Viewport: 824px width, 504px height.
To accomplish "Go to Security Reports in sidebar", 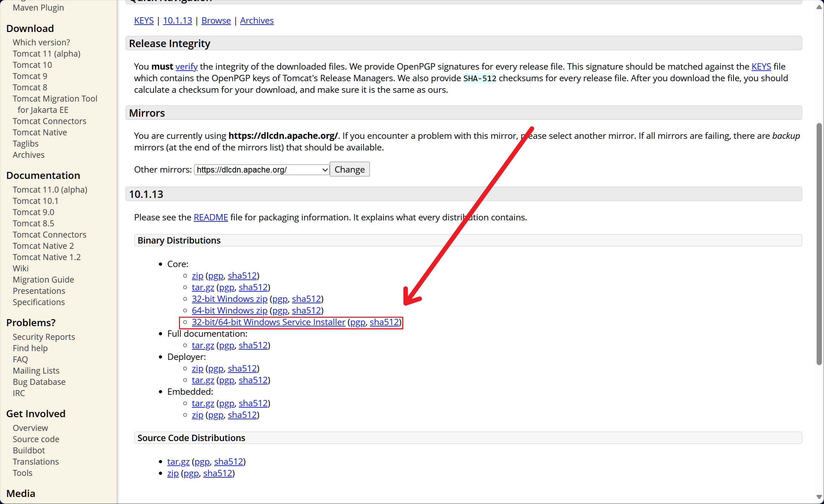I will [44, 337].
